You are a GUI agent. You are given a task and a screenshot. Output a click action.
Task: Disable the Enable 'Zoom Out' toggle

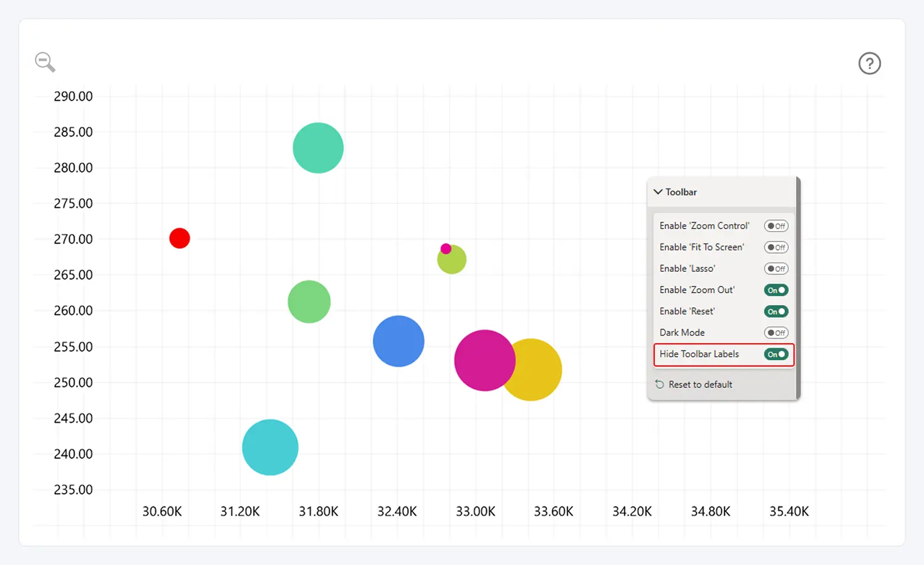click(x=776, y=290)
